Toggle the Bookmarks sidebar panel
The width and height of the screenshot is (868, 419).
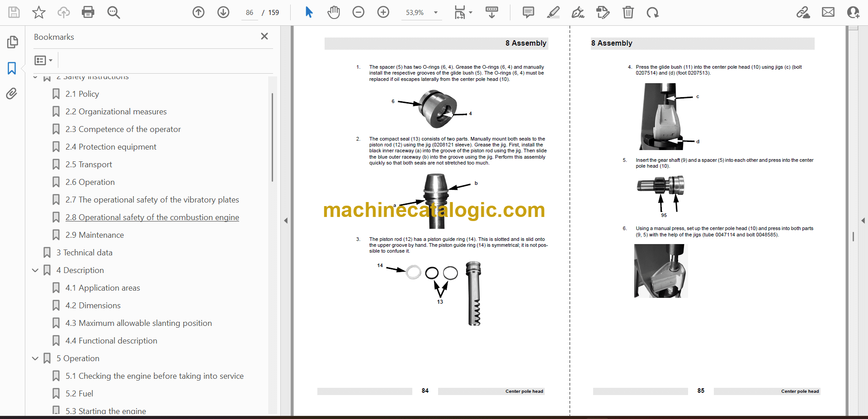click(12, 68)
